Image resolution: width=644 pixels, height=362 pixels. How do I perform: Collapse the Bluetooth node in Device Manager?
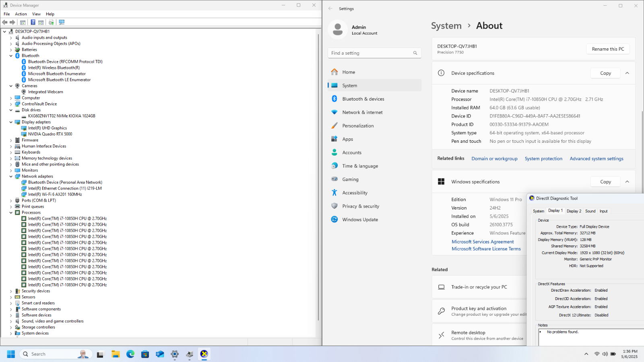point(11,56)
